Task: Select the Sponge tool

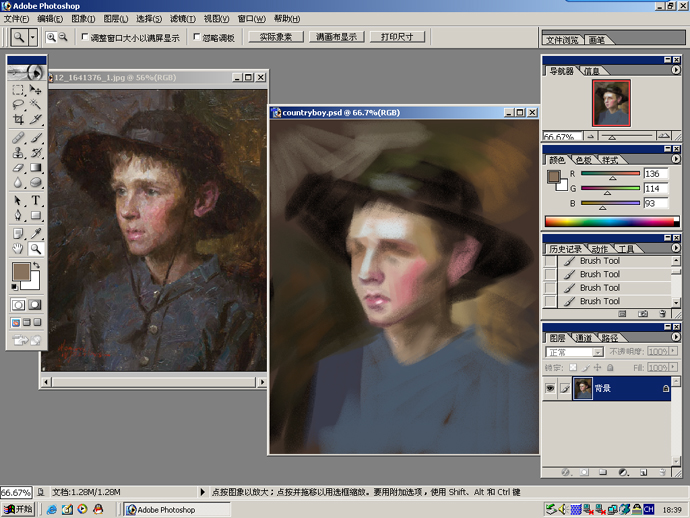Action: (x=35, y=182)
